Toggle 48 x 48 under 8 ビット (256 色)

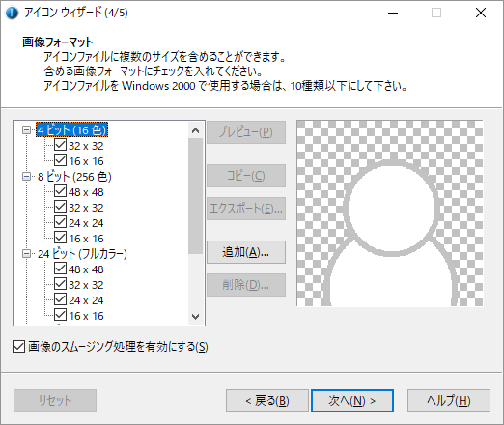click(x=60, y=191)
